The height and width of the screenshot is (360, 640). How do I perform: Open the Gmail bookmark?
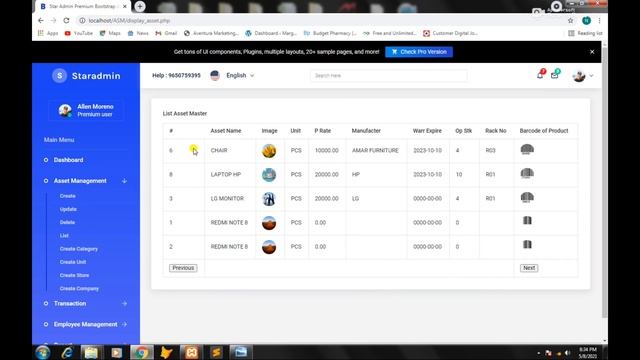(x=166, y=33)
